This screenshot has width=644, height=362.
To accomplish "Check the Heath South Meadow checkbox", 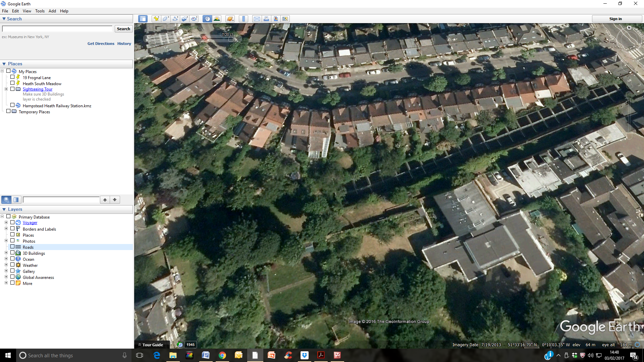I will pyautogui.click(x=12, y=83).
